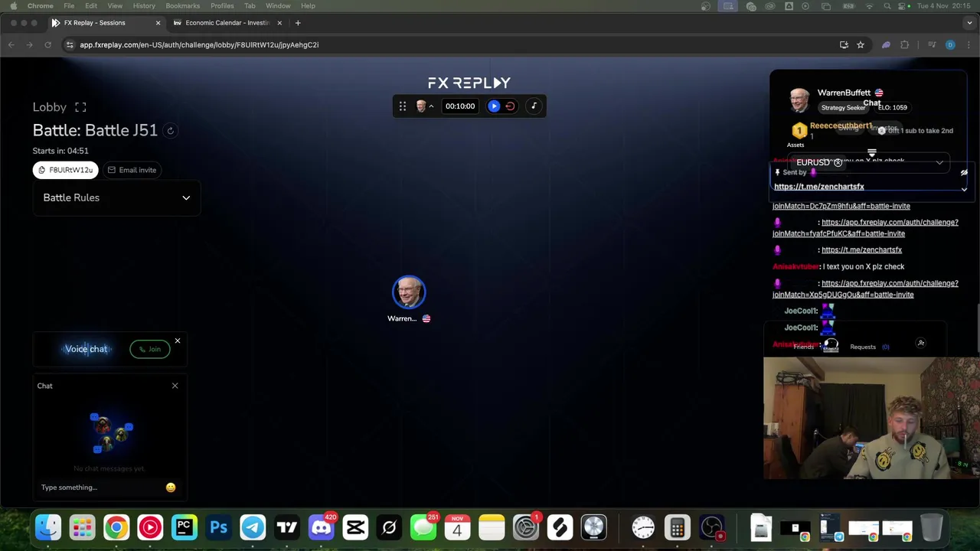The image size is (980, 551).
Task: Copy battle code F8UlRtW12u
Action: click(x=66, y=170)
